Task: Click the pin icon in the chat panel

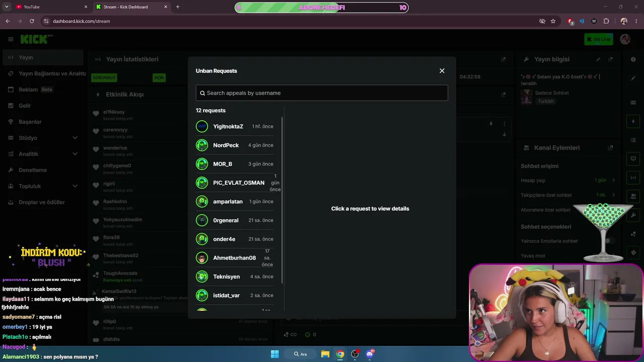Action: pyautogui.click(x=491, y=124)
